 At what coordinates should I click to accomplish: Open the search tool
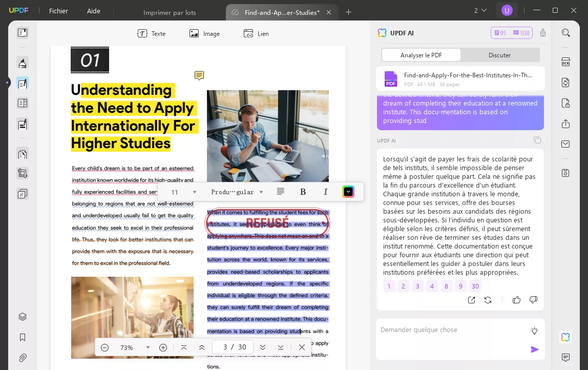click(565, 32)
